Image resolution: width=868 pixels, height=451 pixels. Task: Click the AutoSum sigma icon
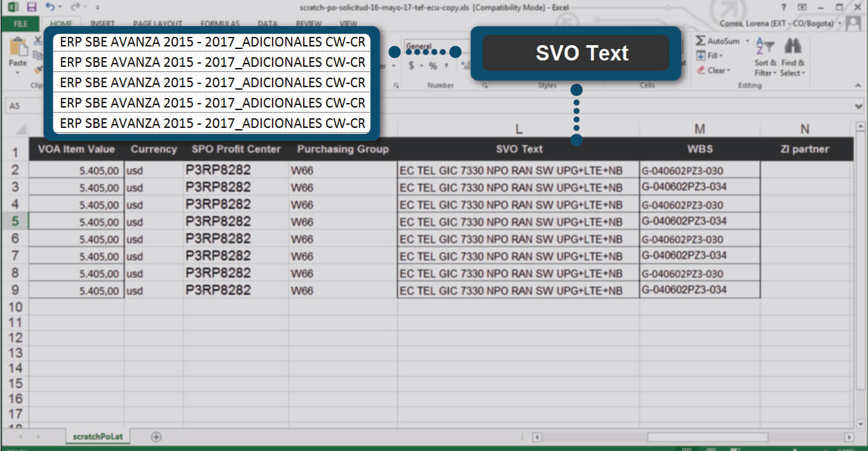(x=700, y=41)
